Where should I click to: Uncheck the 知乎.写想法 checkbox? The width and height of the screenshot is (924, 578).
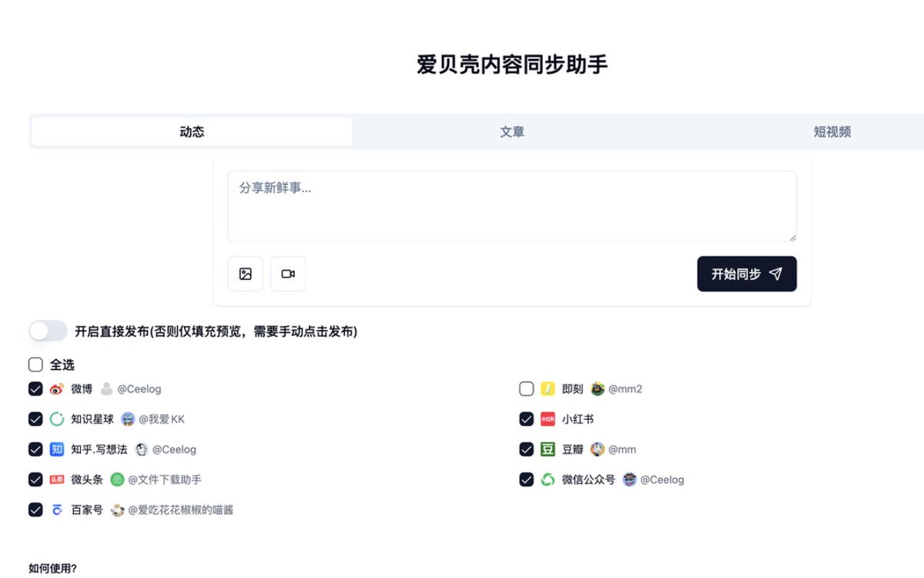[x=35, y=449]
